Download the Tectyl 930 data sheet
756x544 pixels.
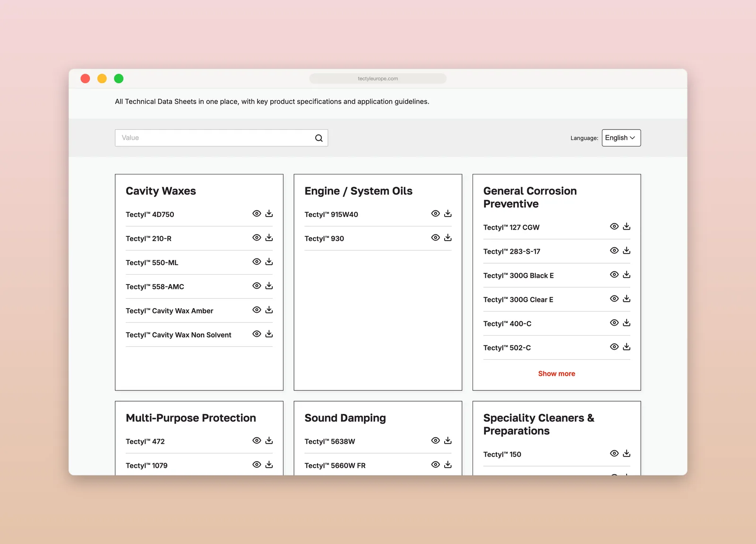pyautogui.click(x=448, y=238)
